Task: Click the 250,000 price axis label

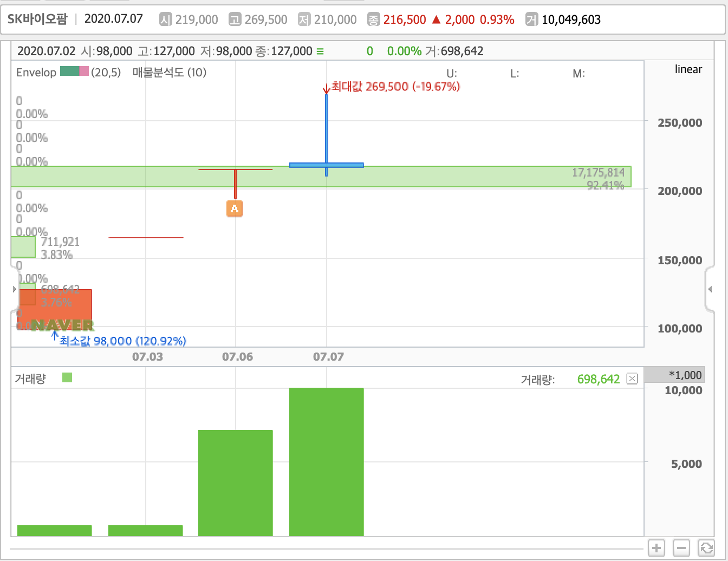Action: 680,122
